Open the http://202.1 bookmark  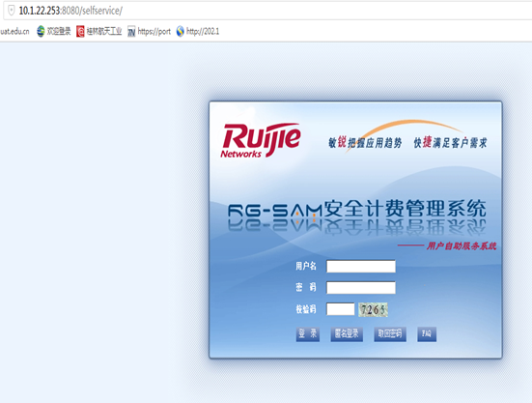[198, 32]
